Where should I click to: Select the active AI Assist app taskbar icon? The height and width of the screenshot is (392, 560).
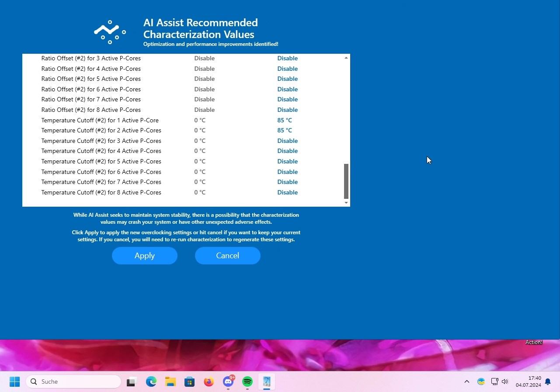[267, 382]
